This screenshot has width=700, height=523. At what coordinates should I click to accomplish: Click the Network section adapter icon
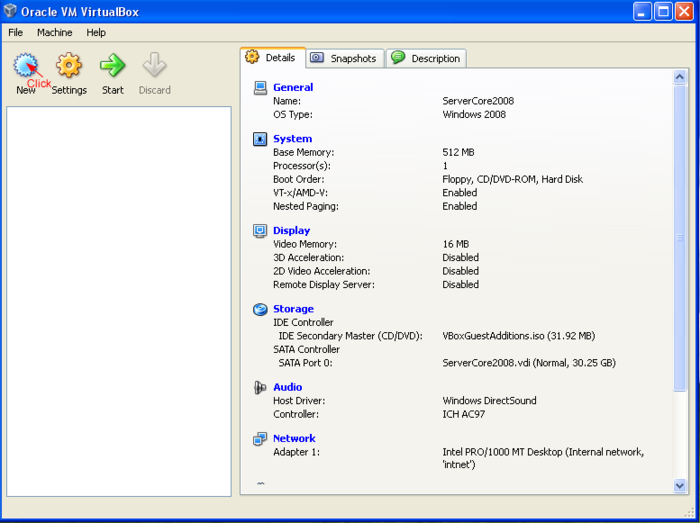260,438
